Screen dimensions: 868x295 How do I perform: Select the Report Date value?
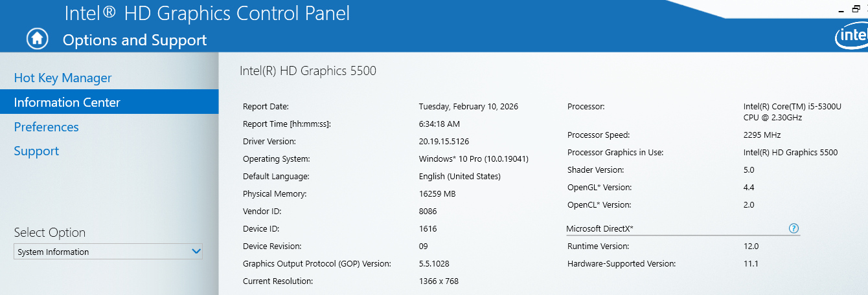pos(468,107)
